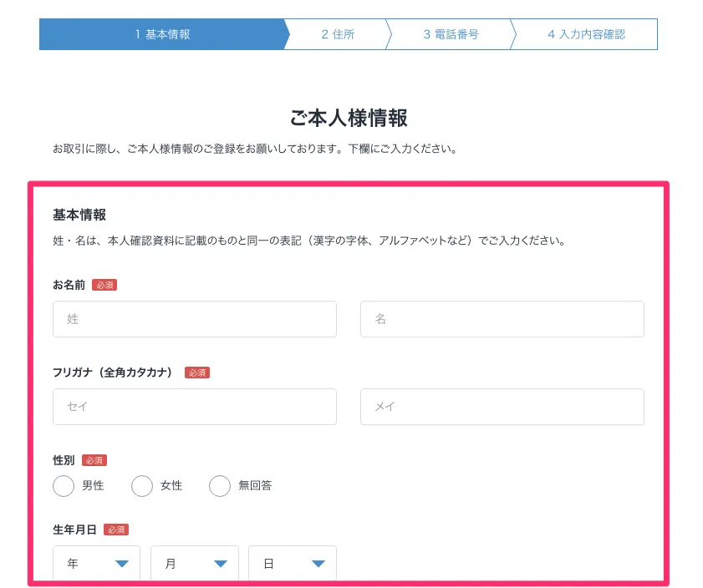
Task: Select the 女性 radio button
Action: 141,486
